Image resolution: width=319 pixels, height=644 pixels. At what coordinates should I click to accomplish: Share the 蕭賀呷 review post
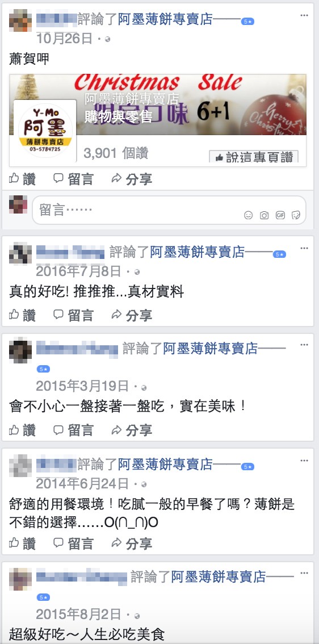(132, 179)
